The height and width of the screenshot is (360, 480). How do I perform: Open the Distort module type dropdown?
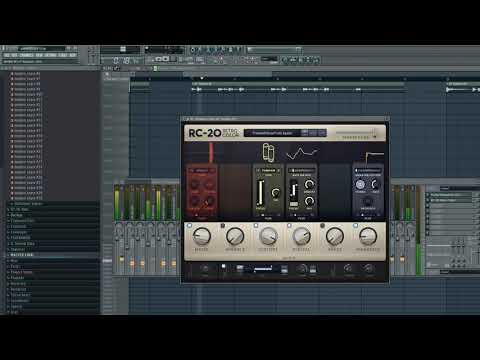268,170
